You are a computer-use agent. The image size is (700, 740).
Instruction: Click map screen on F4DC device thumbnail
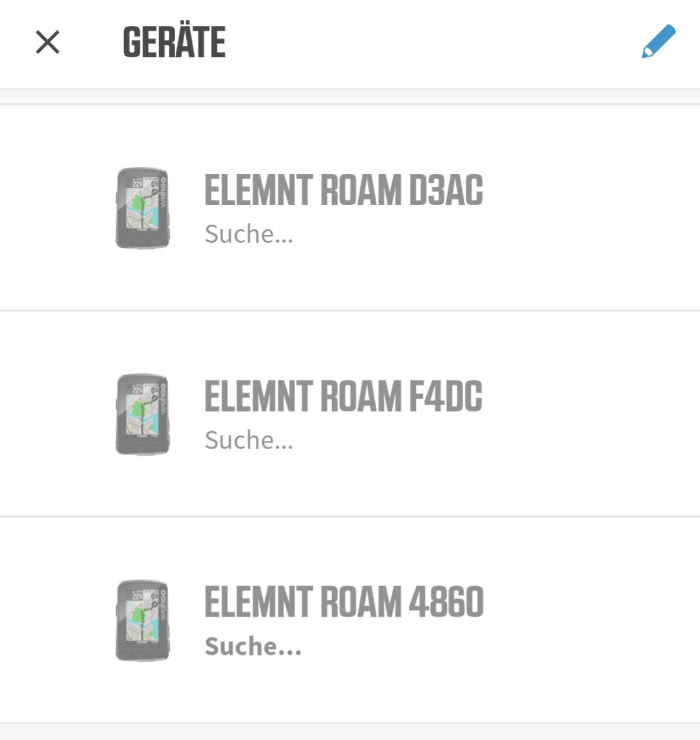click(142, 413)
